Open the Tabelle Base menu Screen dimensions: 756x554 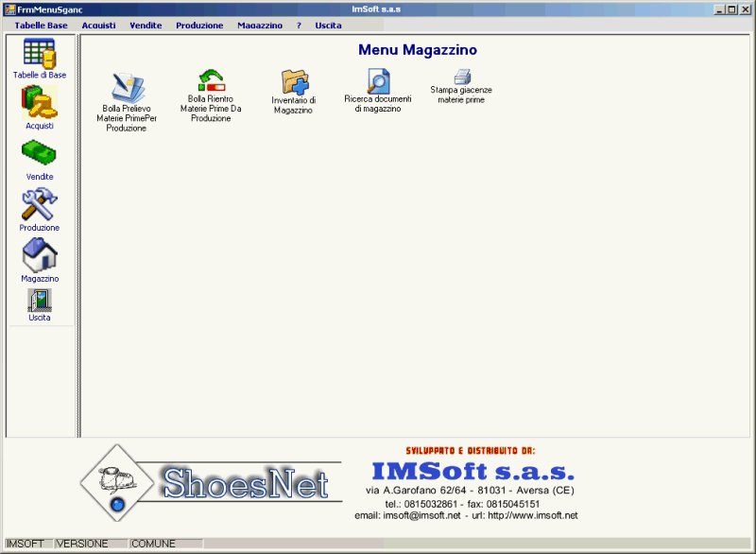tap(41, 26)
